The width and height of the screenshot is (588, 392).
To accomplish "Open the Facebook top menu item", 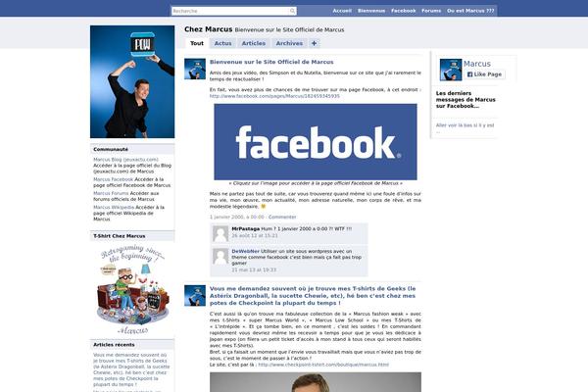I will (404, 11).
